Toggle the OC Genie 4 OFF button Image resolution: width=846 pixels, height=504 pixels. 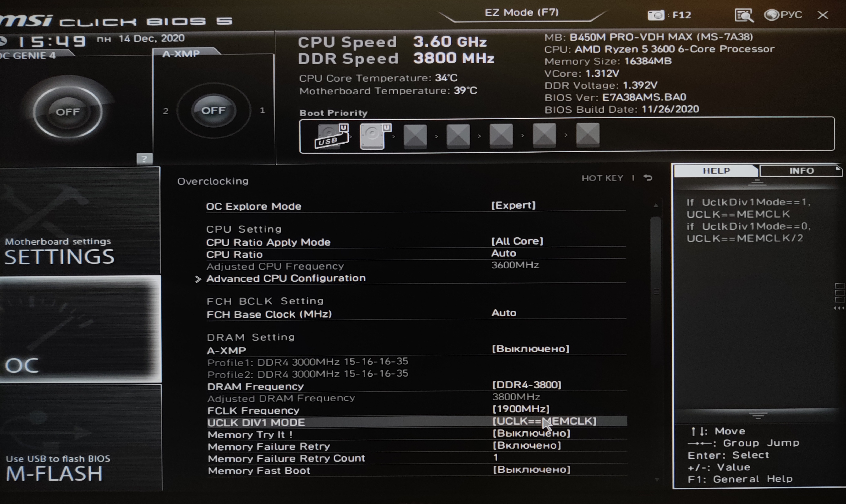pos(68,112)
